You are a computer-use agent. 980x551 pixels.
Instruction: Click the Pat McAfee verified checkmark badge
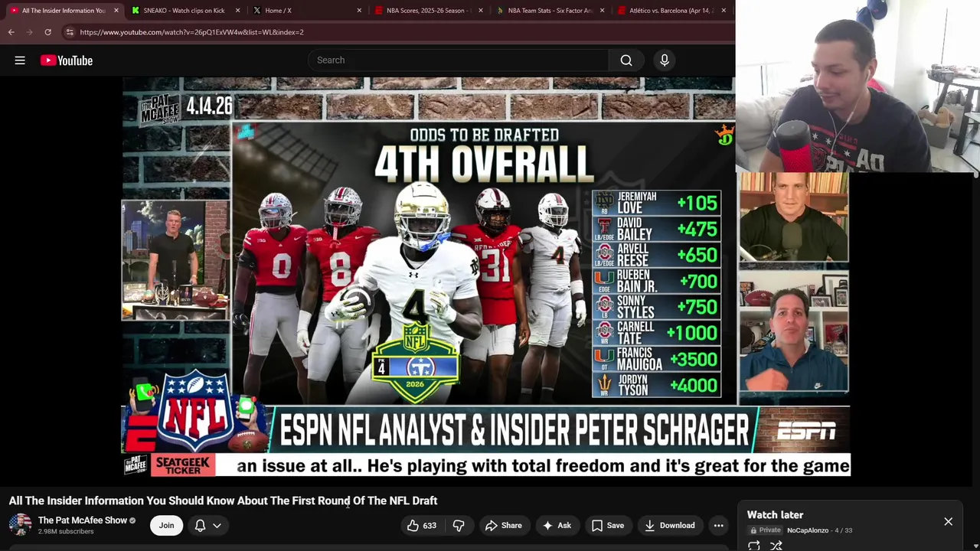(x=132, y=520)
